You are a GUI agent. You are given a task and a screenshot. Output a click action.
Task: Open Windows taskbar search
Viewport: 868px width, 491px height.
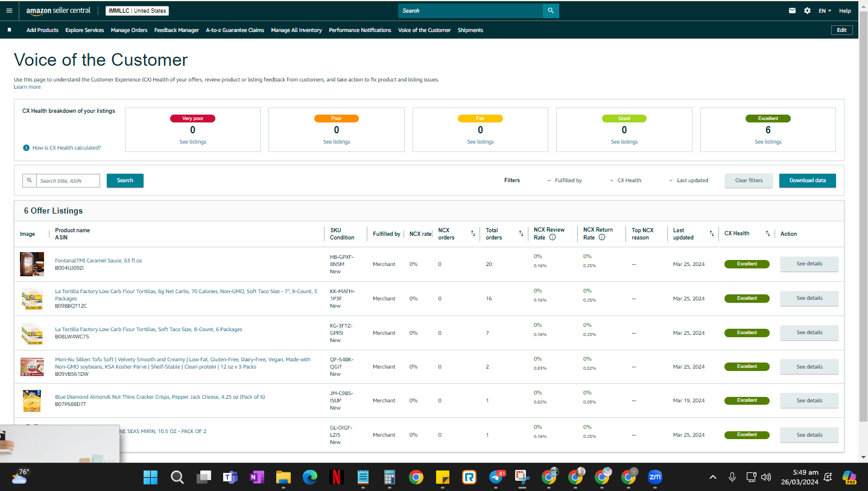point(177,477)
